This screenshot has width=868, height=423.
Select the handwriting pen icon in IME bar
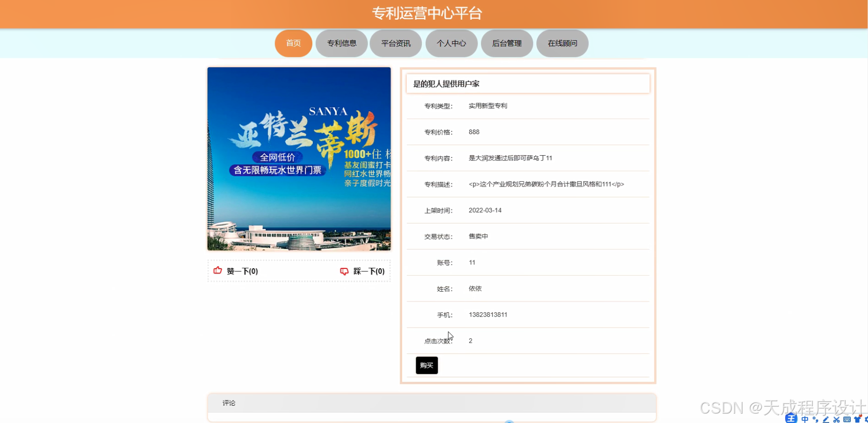826,419
